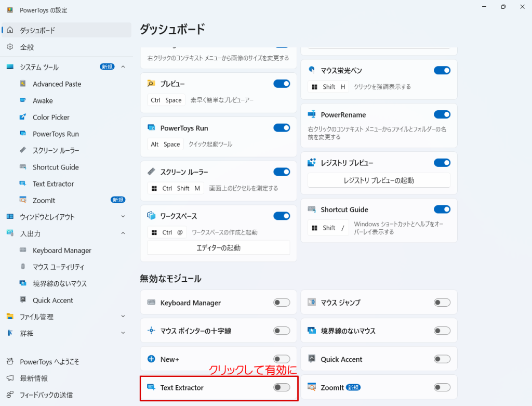Select the Color Picker sidebar icon
This screenshot has height=406, width=532.
click(23, 117)
